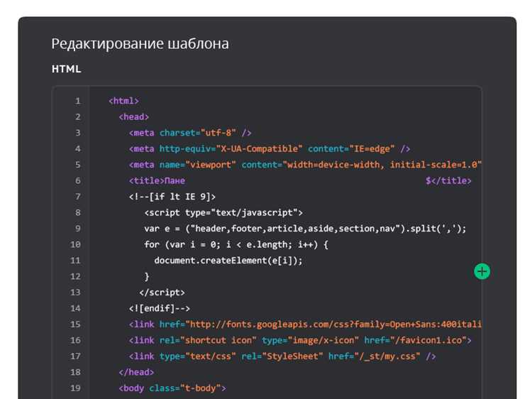This screenshot has width=532, height=399.
Task: Click the href="/_st/my.css" attribute
Action: 375,356
